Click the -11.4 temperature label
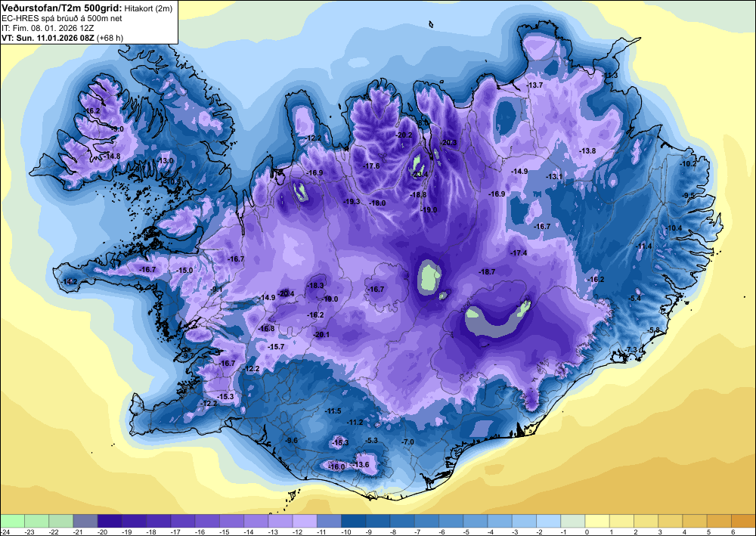Screen dimensions: 756x536 click(x=643, y=246)
